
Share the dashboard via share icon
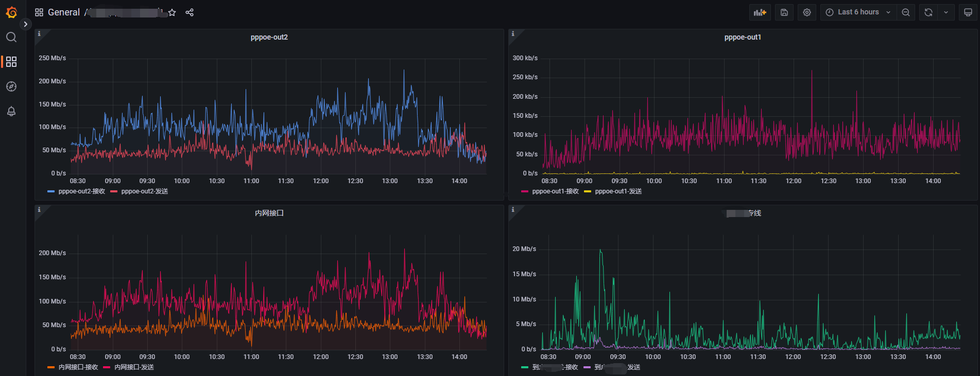click(x=190, y=12)
